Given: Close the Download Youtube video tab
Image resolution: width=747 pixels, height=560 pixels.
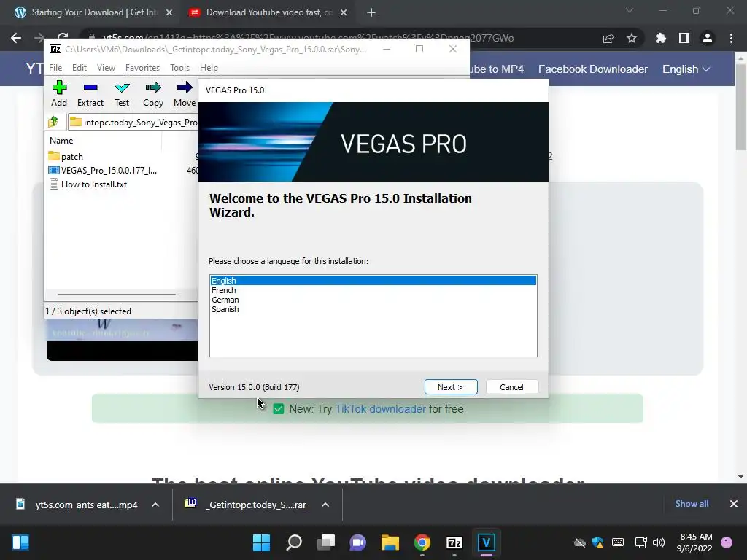Looking at the screenshot, I should coord(344,13).
